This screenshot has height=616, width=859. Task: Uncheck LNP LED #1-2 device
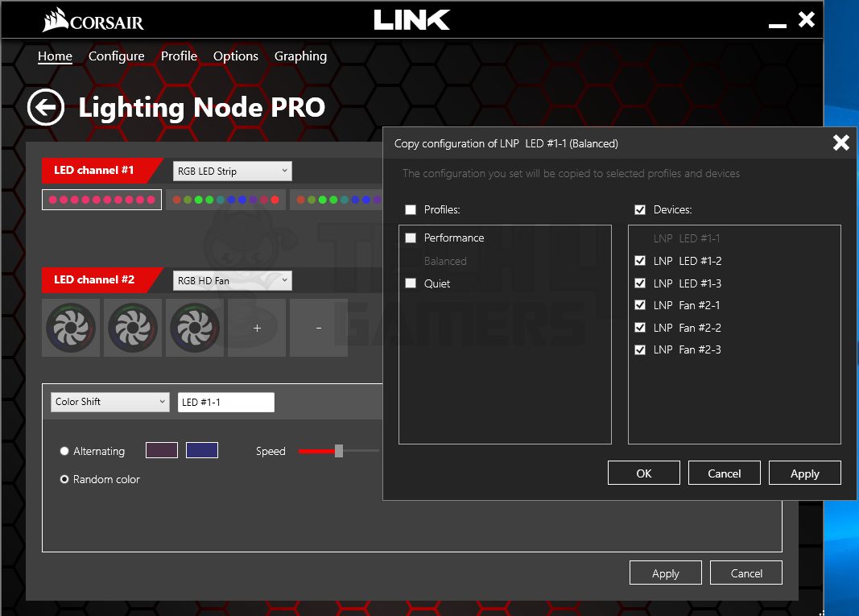tap(640, 260)
